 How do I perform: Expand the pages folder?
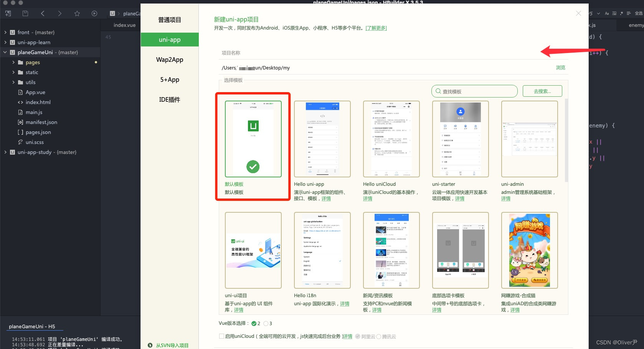tap(13, 62)
